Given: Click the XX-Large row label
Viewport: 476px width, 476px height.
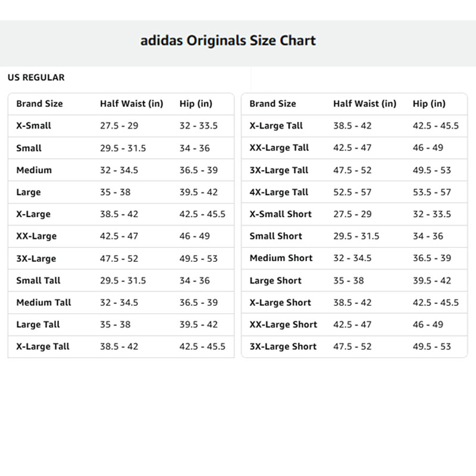Looking at the screenshot, I should [36, 236].
